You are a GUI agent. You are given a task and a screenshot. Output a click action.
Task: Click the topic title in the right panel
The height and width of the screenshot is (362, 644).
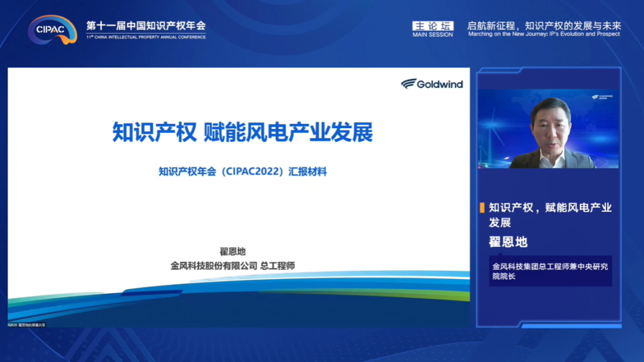pos(550,215)
